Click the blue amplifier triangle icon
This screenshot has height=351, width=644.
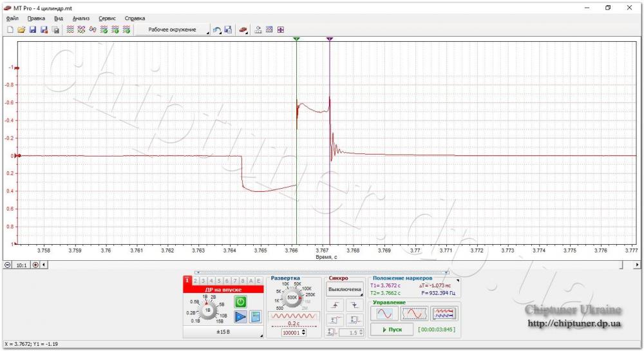[x=241, y=317]
